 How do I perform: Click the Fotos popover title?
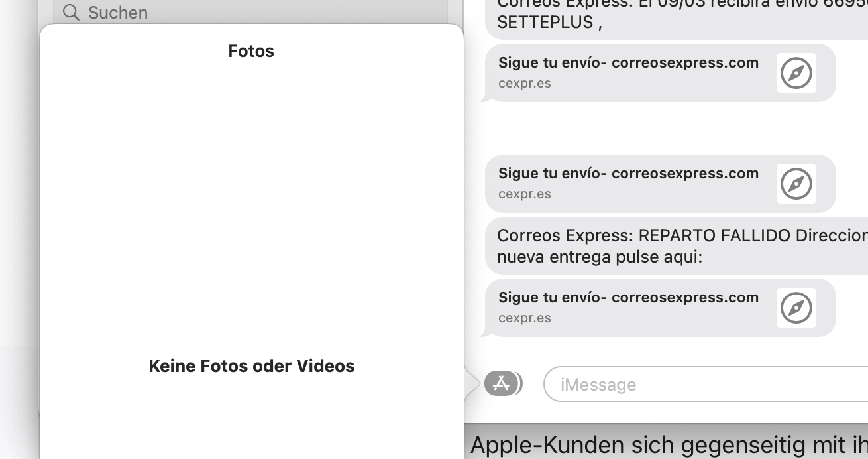point(251,51)
